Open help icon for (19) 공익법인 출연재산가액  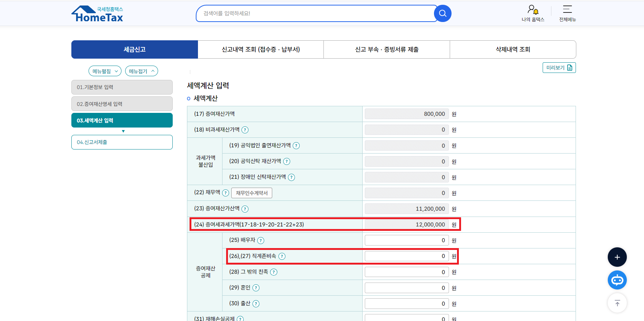[x=296, y=146]
